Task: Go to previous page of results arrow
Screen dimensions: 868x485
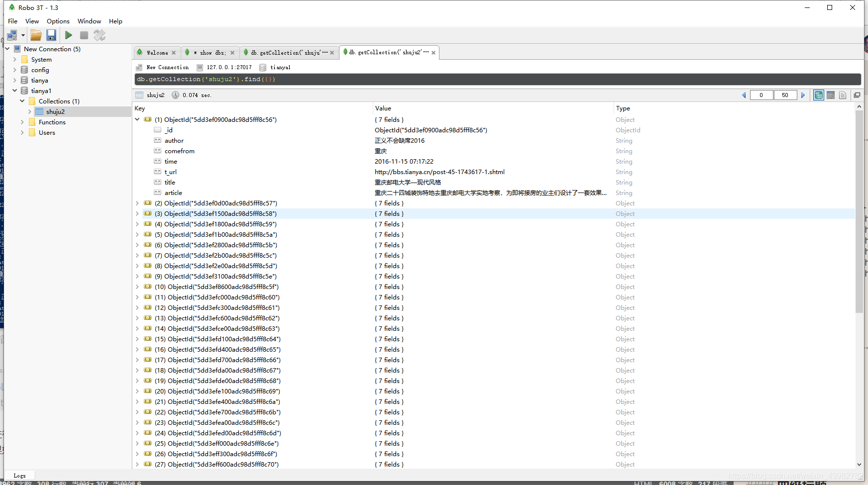Action: (744, 95)
